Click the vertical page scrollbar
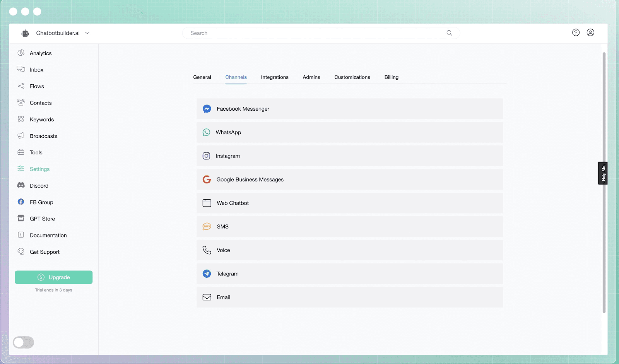The image size is (619, 364). pyautogui.click(x=604, y=183)
